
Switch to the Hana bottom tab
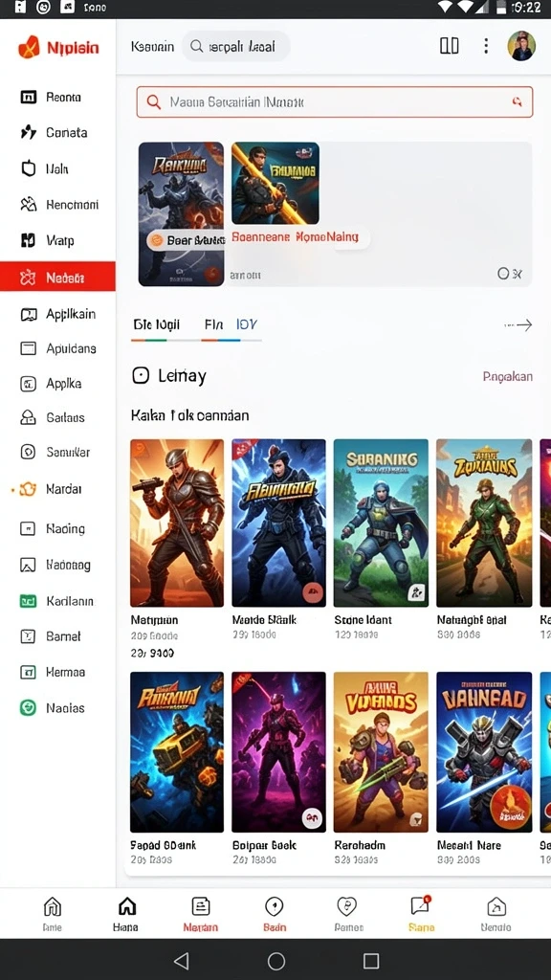126,913
